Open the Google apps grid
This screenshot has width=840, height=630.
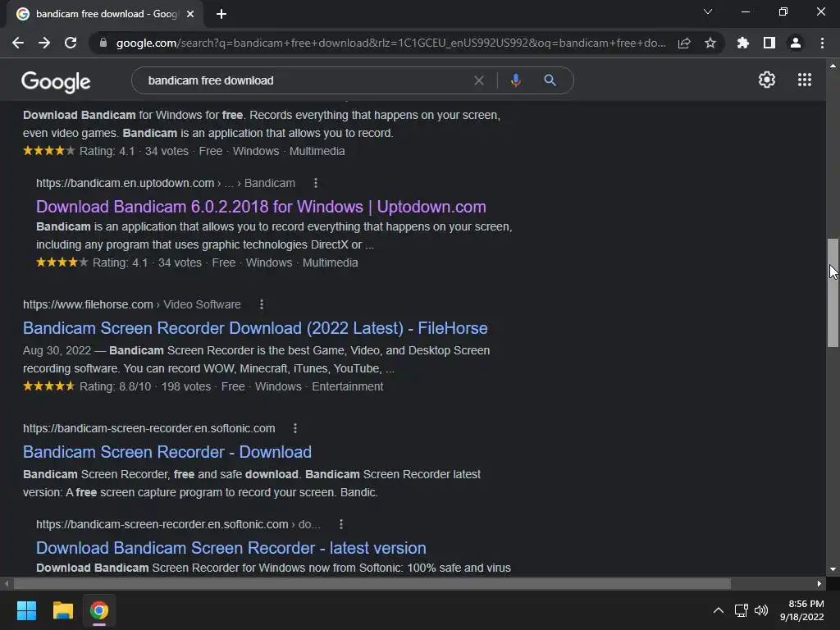tap(805, 80)
